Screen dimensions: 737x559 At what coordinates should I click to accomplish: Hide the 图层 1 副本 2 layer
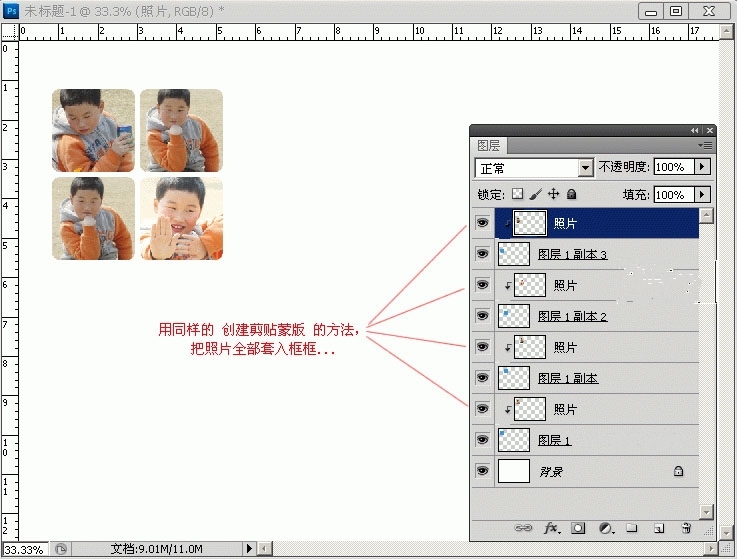click(483, 315)
